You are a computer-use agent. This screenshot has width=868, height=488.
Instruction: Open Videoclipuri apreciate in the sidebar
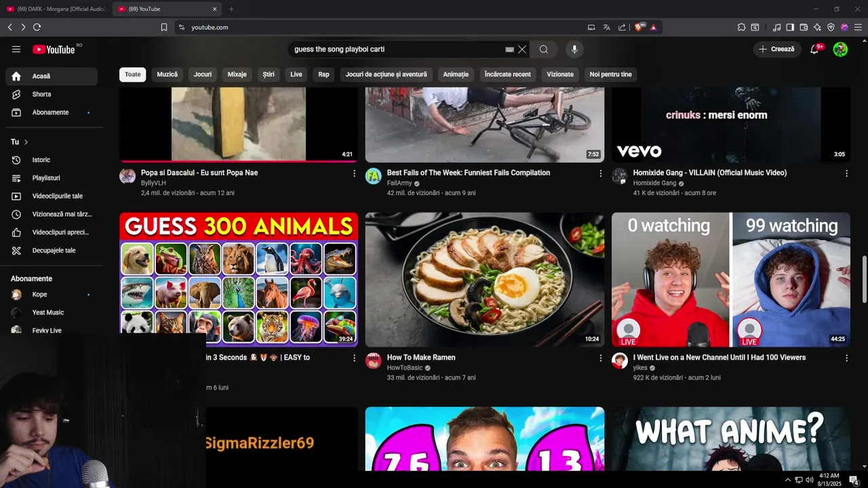(52, 232)
